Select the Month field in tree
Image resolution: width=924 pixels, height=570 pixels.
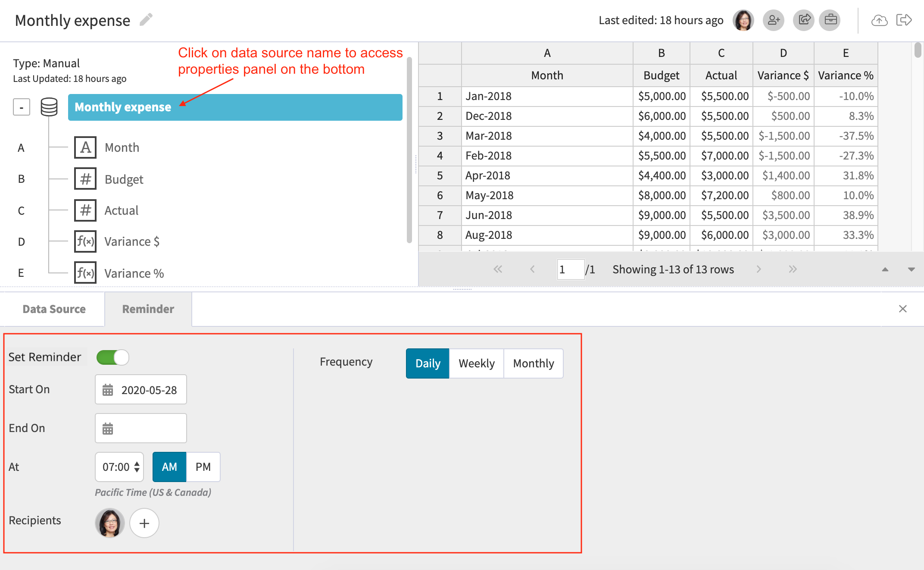[122, 147]
